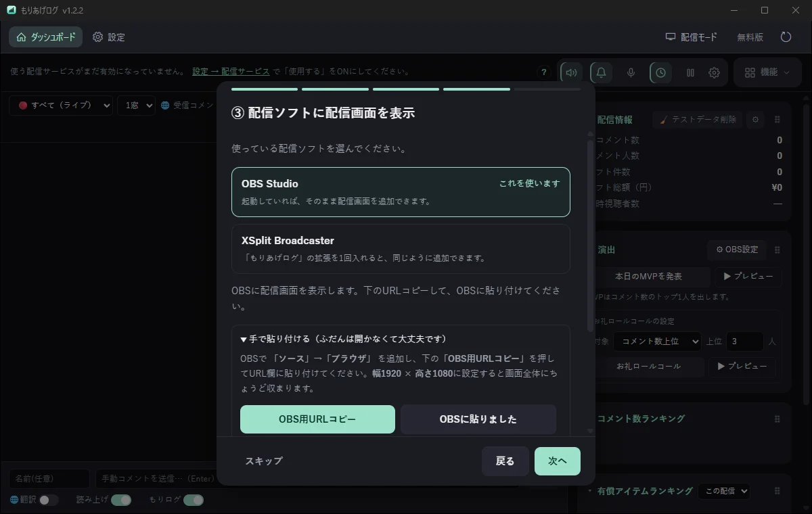Image resolution: width=812 pixels, height=514 pixels.
Task: Click the globe icon beside 受信コメント
Action: 165,106
